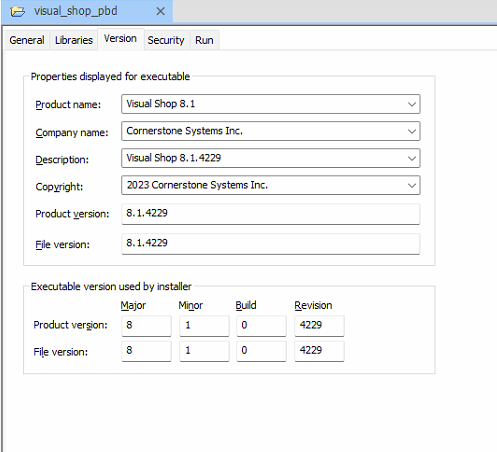The width and height of the screenshot is (497, 452).
Task: Go to the Security tab
Action: point(166,40)
